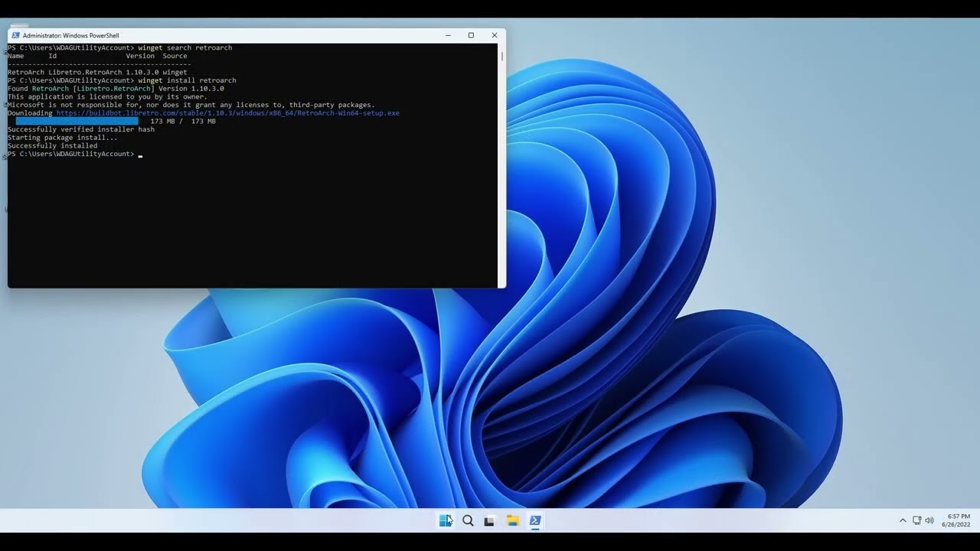Click the PowerShell icon in title bar
Screen dimensions: 980x551
click(x=15, y=35)
